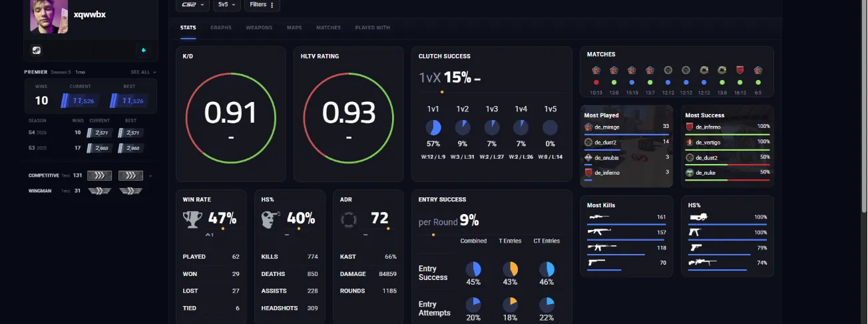Click the de_mirage blue progress bar
868x324 pixels.
coord(626,134)
